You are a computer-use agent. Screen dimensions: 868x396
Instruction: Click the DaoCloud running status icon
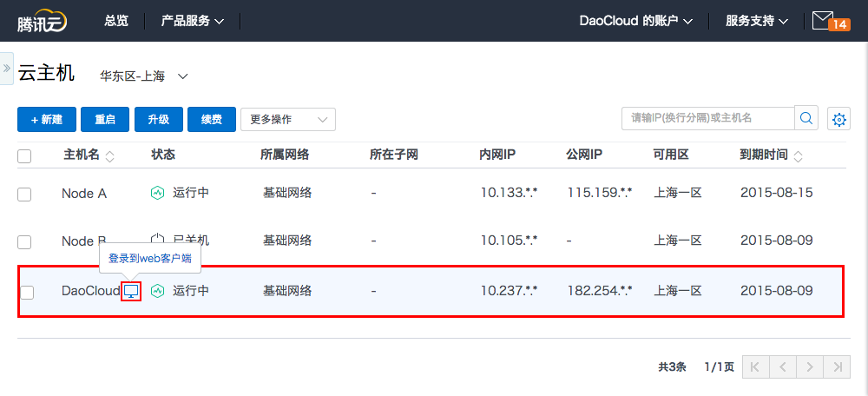(158, 291)
